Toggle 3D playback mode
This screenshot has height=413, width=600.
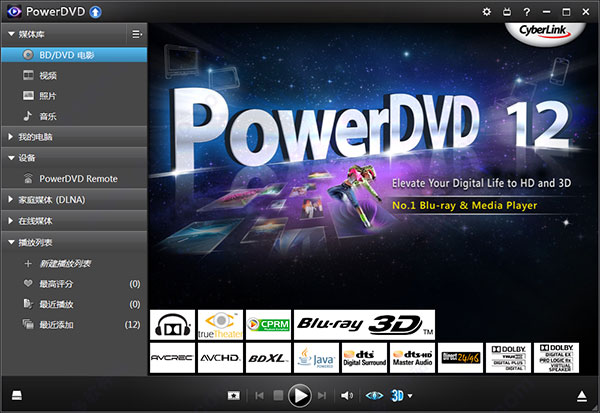click(x=397, y=396)
